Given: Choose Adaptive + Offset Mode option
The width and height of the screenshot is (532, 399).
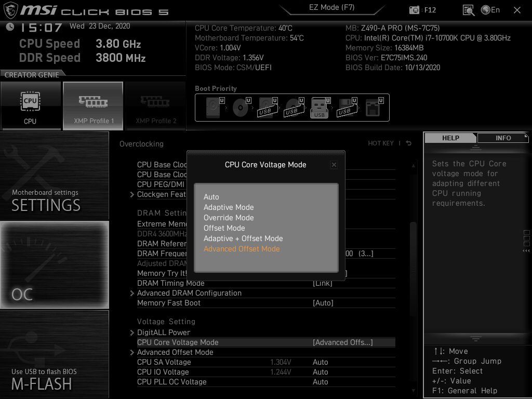Looking at the screenshot, I should (243, 238).
